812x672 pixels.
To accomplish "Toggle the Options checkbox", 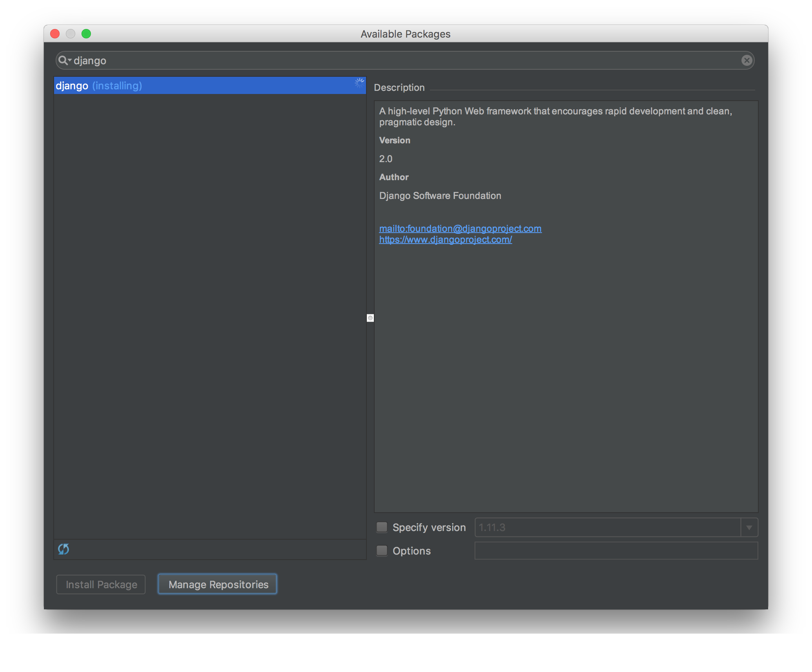I will [x=382, y=551].
